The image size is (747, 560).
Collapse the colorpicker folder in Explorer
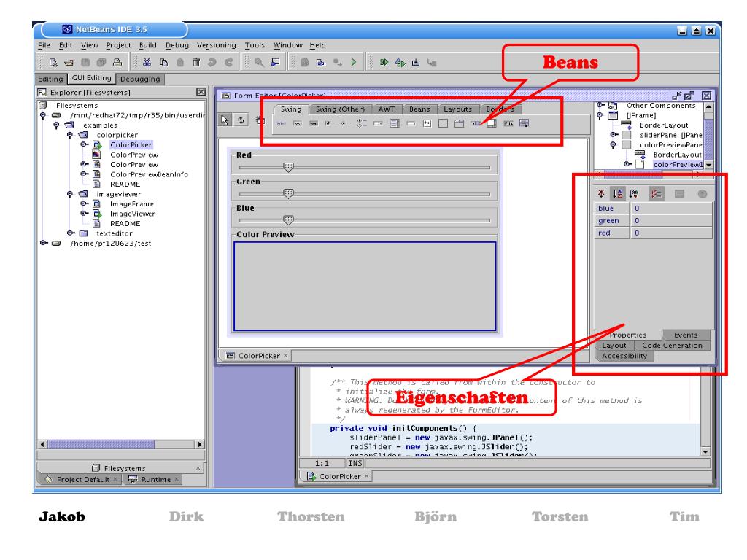coord(70,135)
